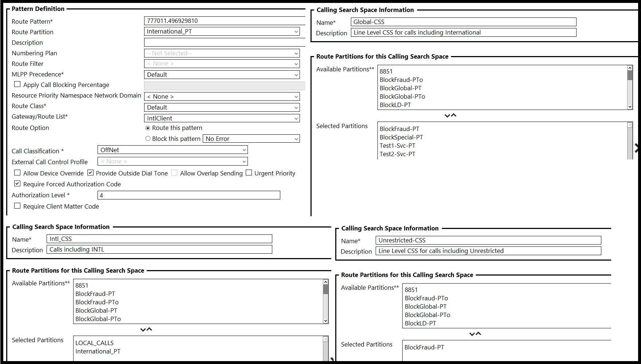Select International_PT in Intl_CSS selected partitions
641x364 pixels.
(98, 351)
